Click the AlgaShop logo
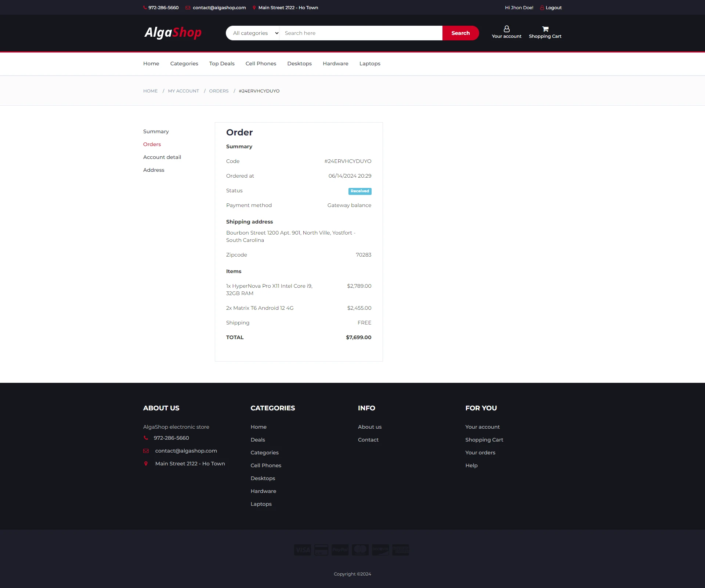Image resolution: width=705 pixels, height=588 pixels. click(x=173, y=33)
